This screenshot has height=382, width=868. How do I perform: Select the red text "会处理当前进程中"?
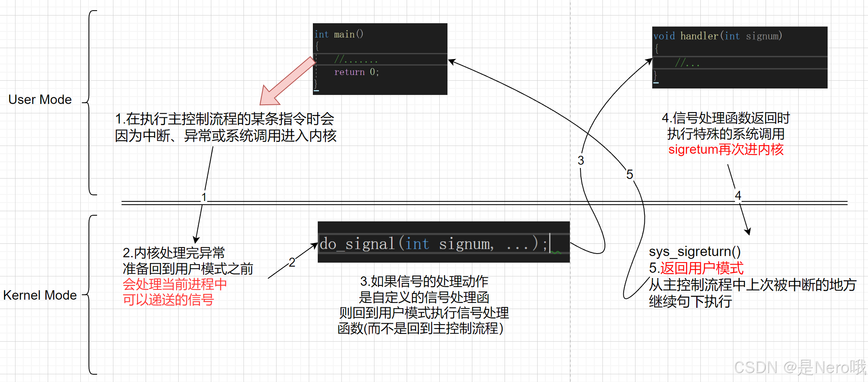(175, 284)
